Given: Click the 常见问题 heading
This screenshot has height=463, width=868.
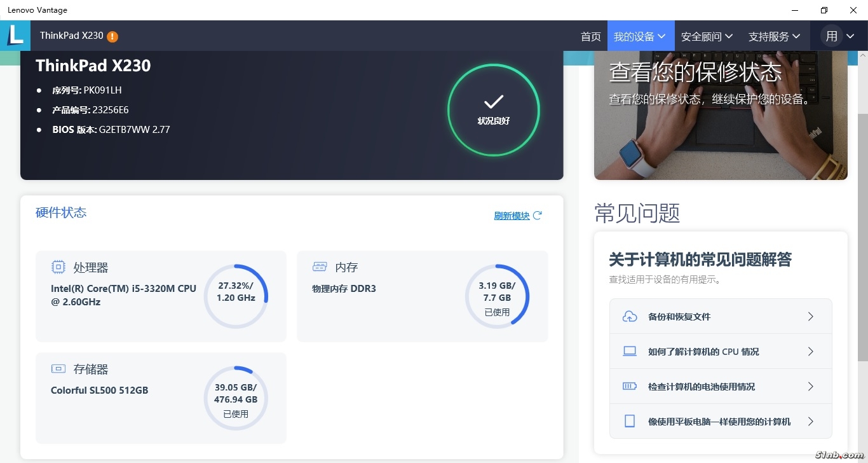Looking at the screenshot, I should click(637, 213).
